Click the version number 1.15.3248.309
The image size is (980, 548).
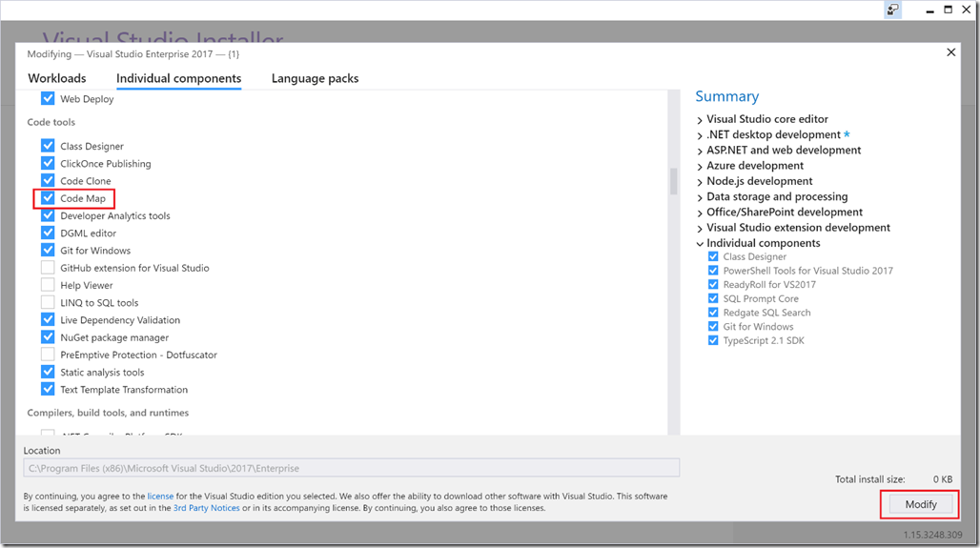(932, 535)
